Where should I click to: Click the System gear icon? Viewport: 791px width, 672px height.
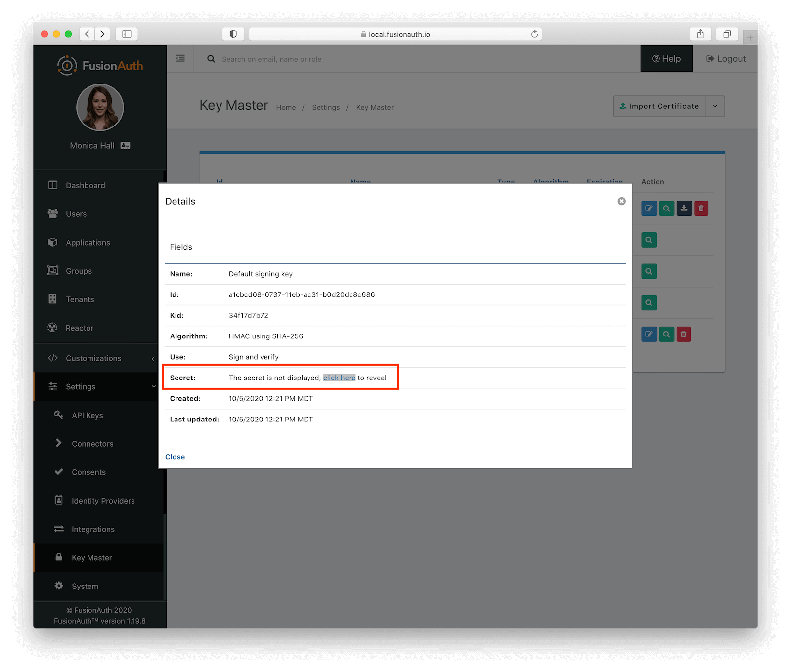(x=59, y=586)
